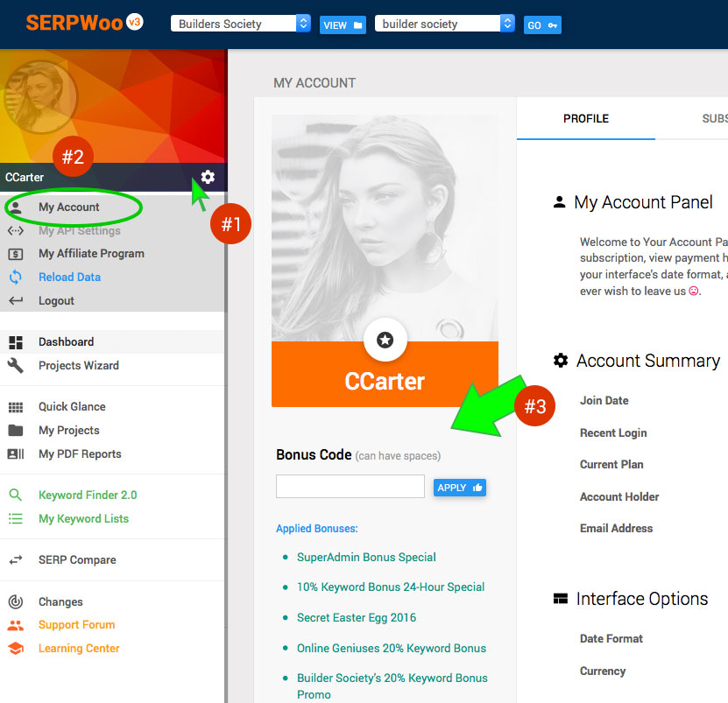Click the SuperAdmin Bonus Special entry
The height and width of the screenshot is (703, 728).
tap(366, 557)
